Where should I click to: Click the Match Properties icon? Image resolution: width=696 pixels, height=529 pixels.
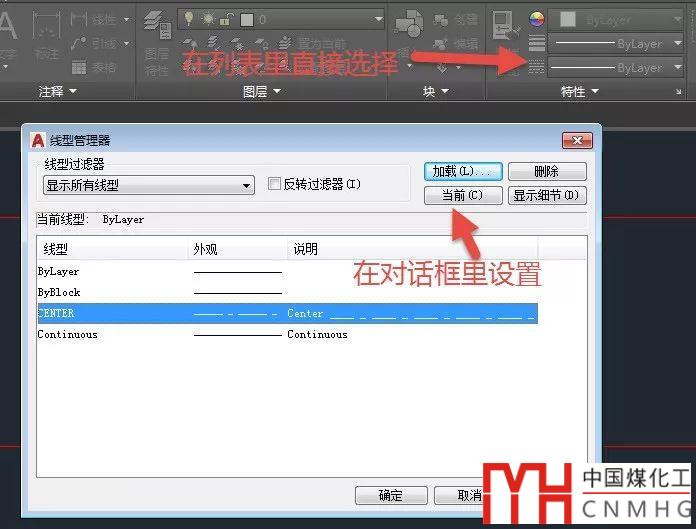click(506, 26)
